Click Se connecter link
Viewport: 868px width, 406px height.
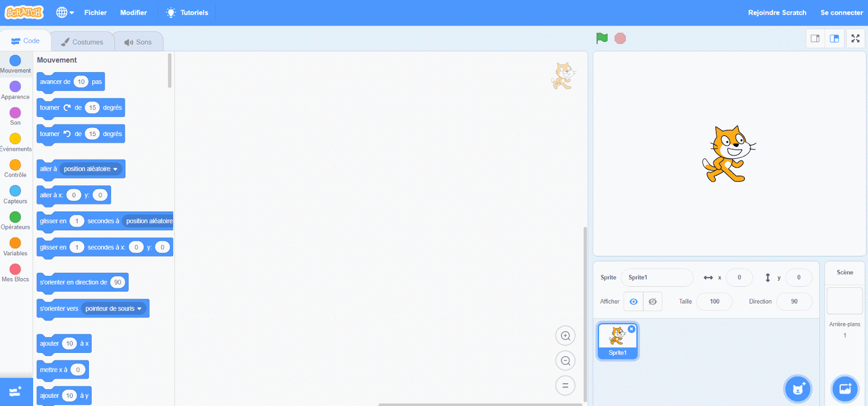pos(841,12)
